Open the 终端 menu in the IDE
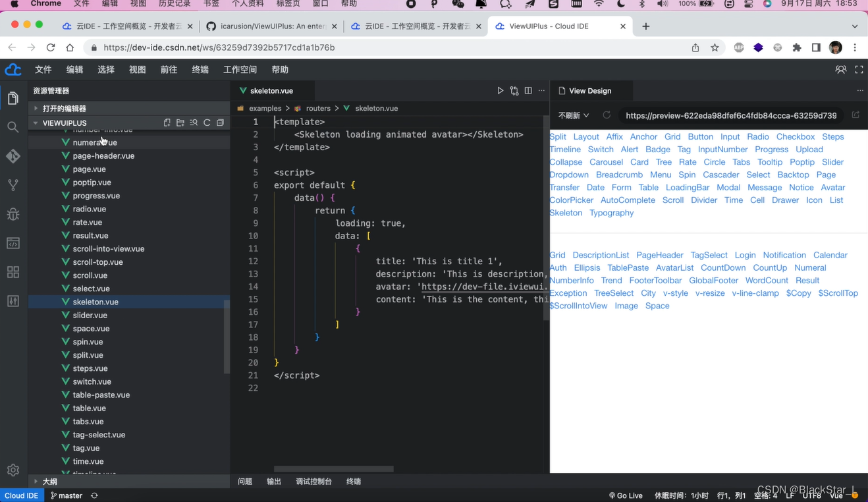 [200, 69]
